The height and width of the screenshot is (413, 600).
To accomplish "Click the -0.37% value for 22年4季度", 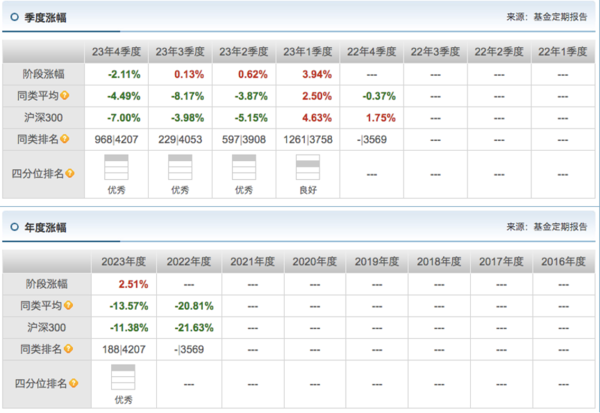I will pos(379,96).
